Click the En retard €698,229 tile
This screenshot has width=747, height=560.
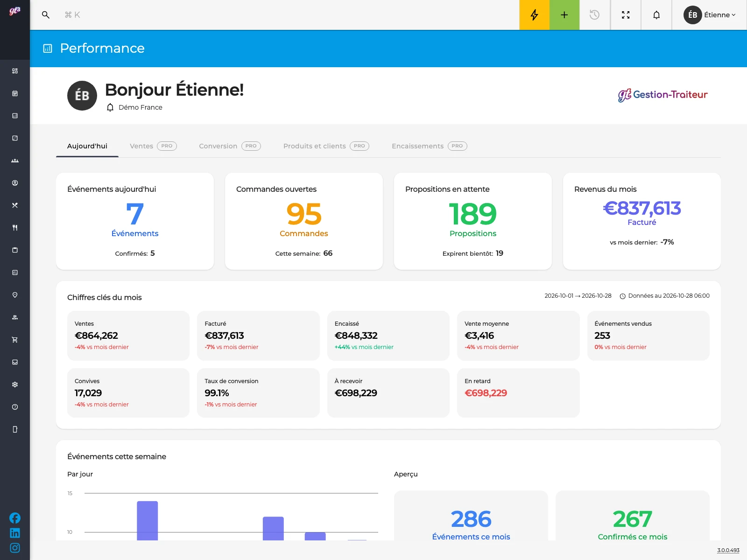[518, 393]
